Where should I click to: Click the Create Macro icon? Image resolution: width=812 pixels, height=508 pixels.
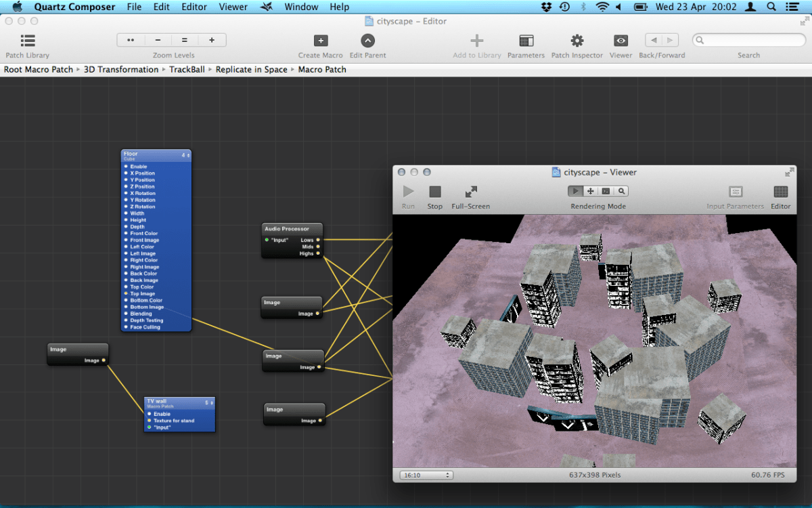pos(321,41)
